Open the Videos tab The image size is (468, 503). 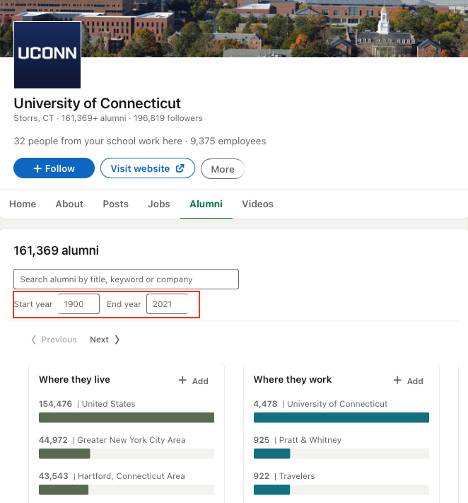(x=258, y=204)
